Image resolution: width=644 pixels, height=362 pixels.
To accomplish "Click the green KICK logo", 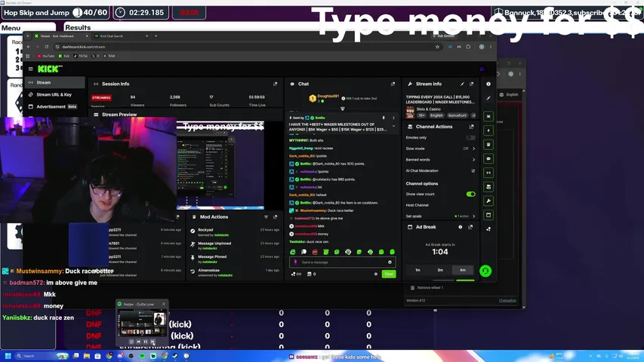I will coord(50,69).
